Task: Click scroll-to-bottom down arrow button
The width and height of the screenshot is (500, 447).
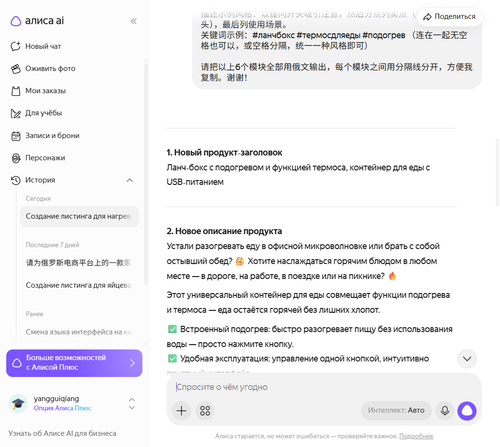Action: [467, 359]
